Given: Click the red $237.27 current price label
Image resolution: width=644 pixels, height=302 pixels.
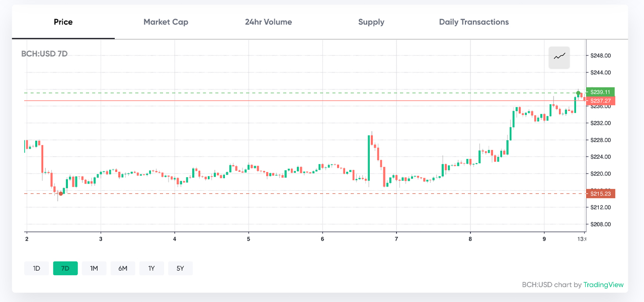Looking at the screenshot, I should (600, 101).
